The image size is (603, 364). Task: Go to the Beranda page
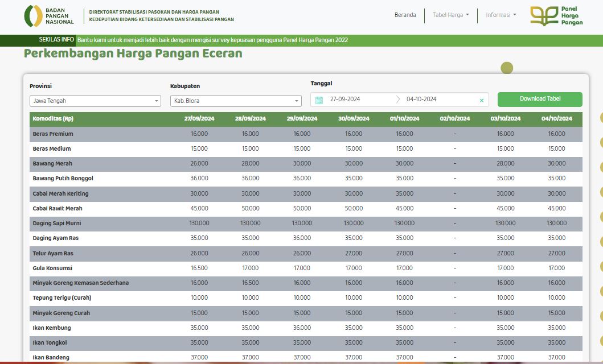point(405,15)
